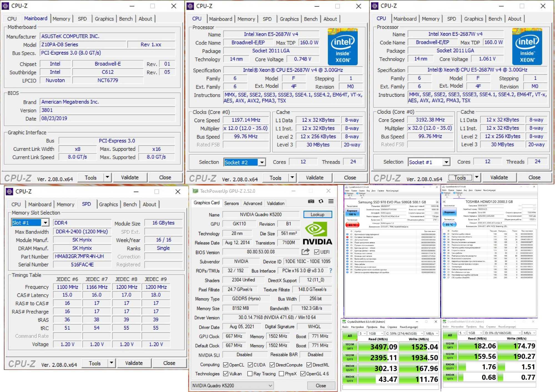Click the Bus Interface question mark icon
The image size is (555, 392).
[x=331, y=271]
